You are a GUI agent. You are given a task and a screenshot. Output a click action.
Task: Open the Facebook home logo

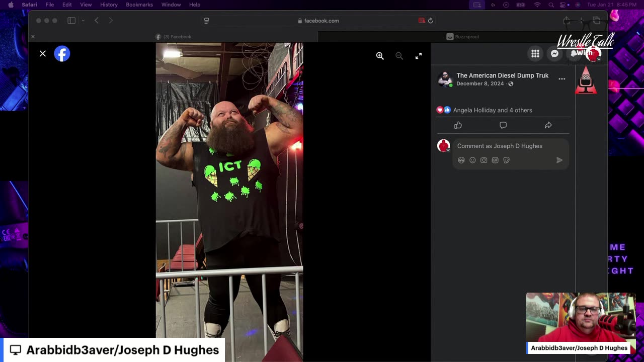62,54
